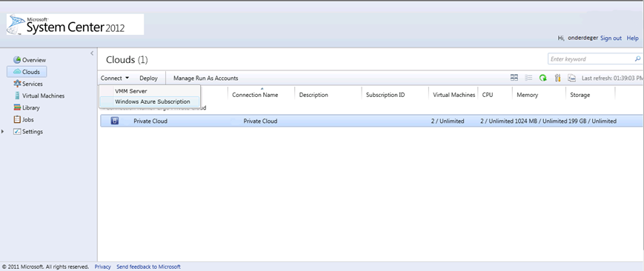Switch to grid tile view icon

click(x=514, y=78)
